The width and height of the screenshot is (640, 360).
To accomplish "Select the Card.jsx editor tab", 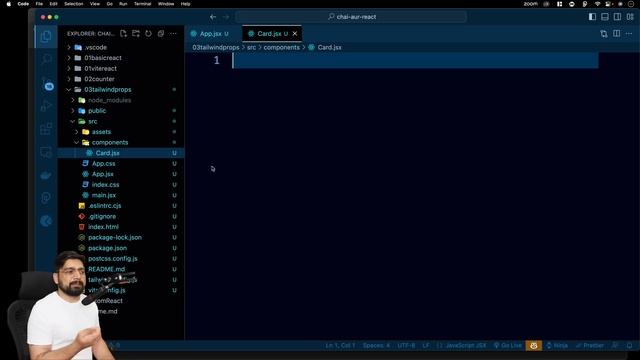I will 269,33.
